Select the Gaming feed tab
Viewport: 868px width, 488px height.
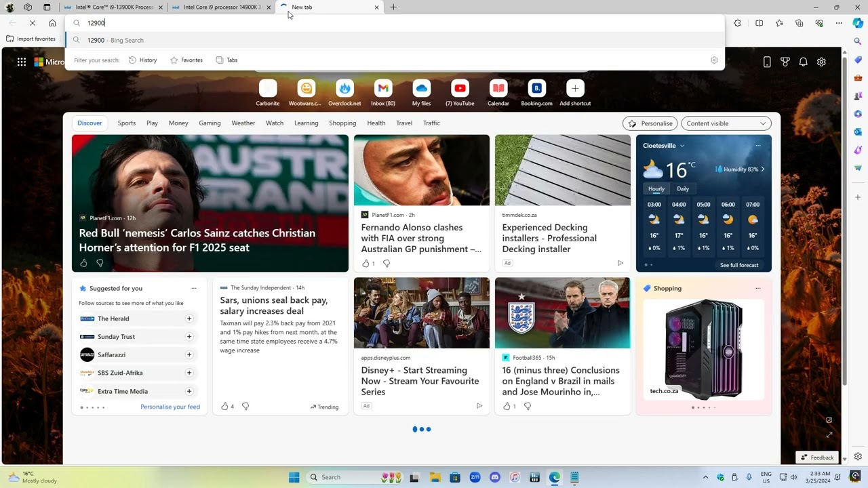(210, 123)
